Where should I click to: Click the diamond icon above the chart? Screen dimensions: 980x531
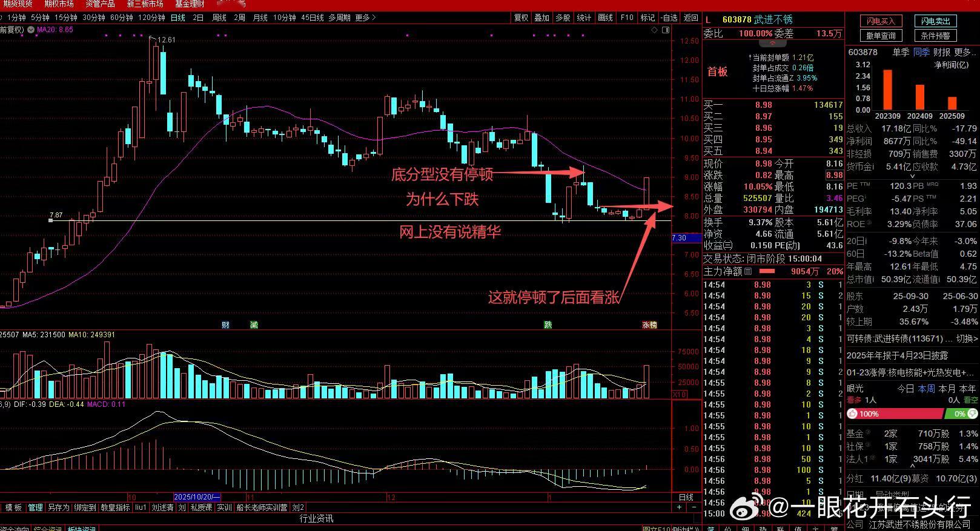click(654, 30)
